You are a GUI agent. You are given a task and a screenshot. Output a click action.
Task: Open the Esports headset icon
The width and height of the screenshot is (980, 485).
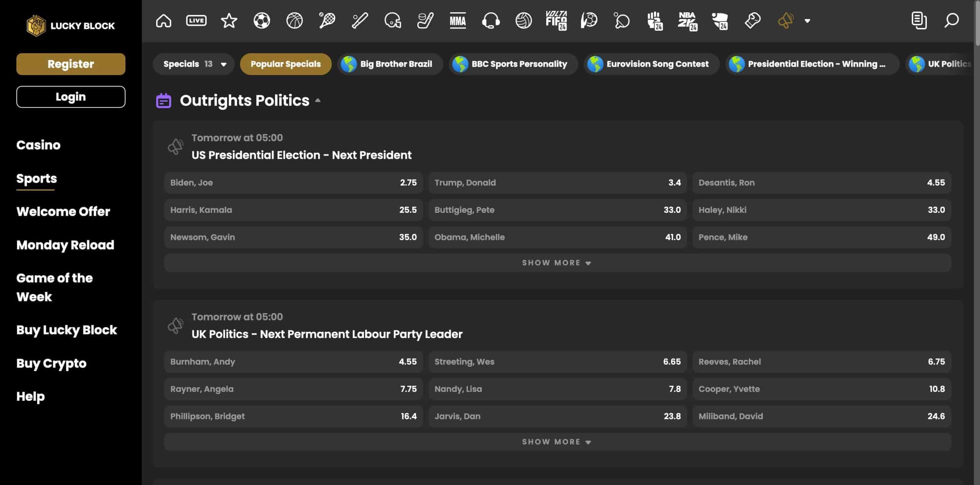[491, 21]
